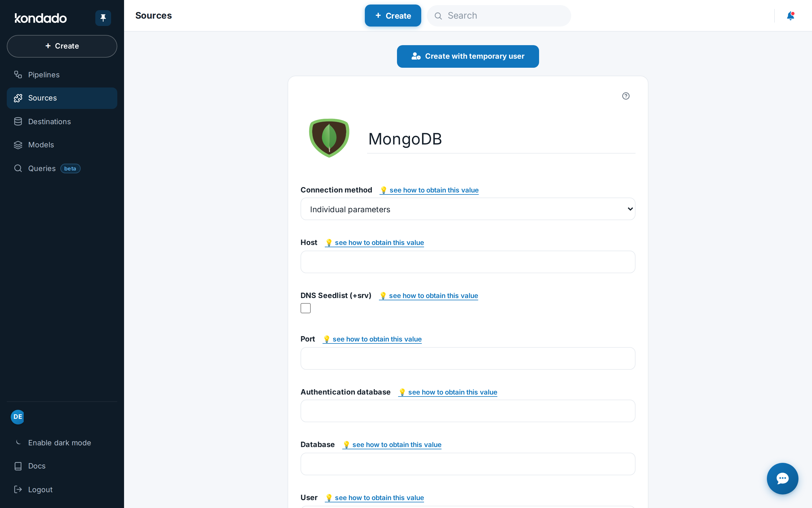
Task: Open Models in the sidebar
Action: (62, 145)
